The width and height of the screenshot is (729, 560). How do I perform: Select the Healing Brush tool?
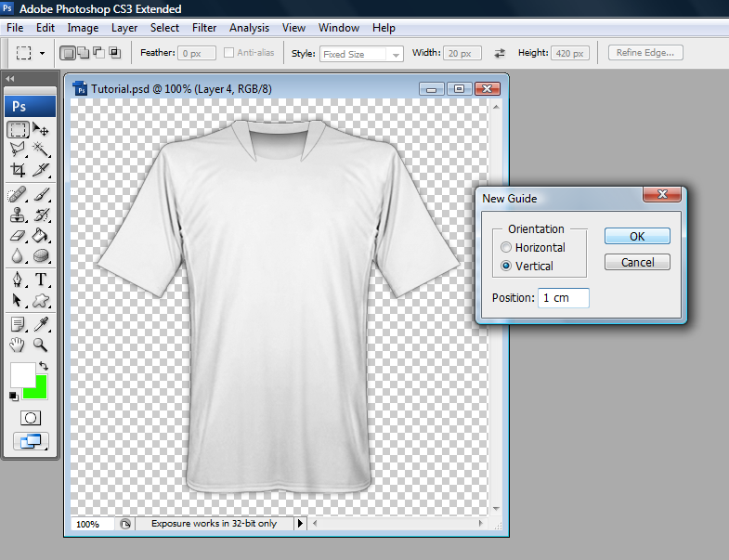18,194
